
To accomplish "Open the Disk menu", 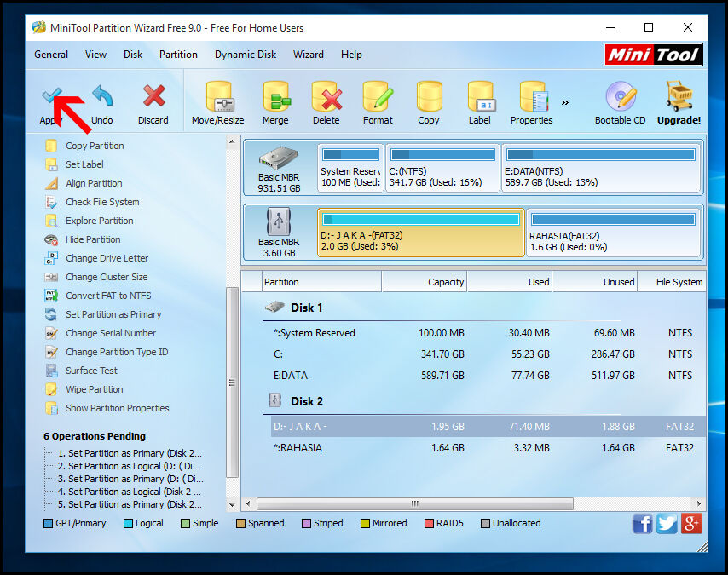I will (x=133, y=55).
